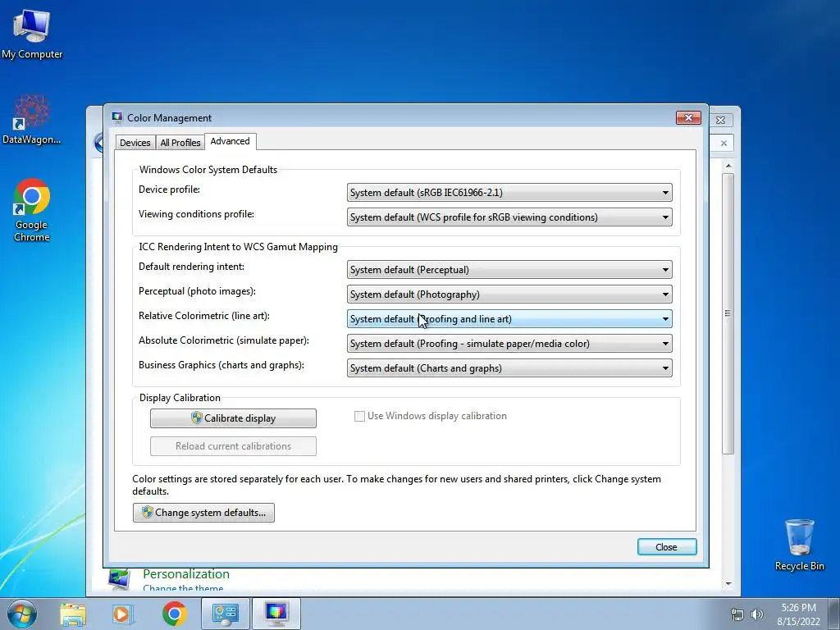Viewport: 840px width, 630px height.
Task: Click the Color Management title bar icon
Action: pyautogui.click(x=116, y=117)
